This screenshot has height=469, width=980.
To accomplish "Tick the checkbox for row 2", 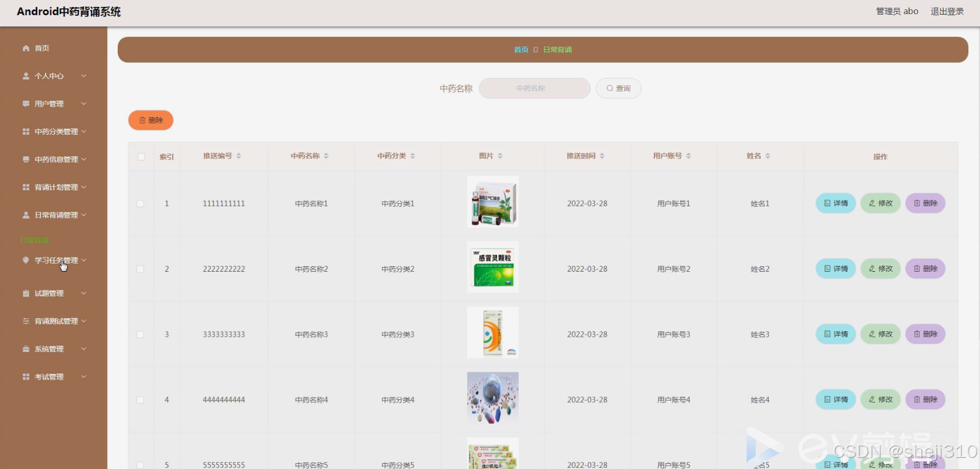I will pos(141,269).
